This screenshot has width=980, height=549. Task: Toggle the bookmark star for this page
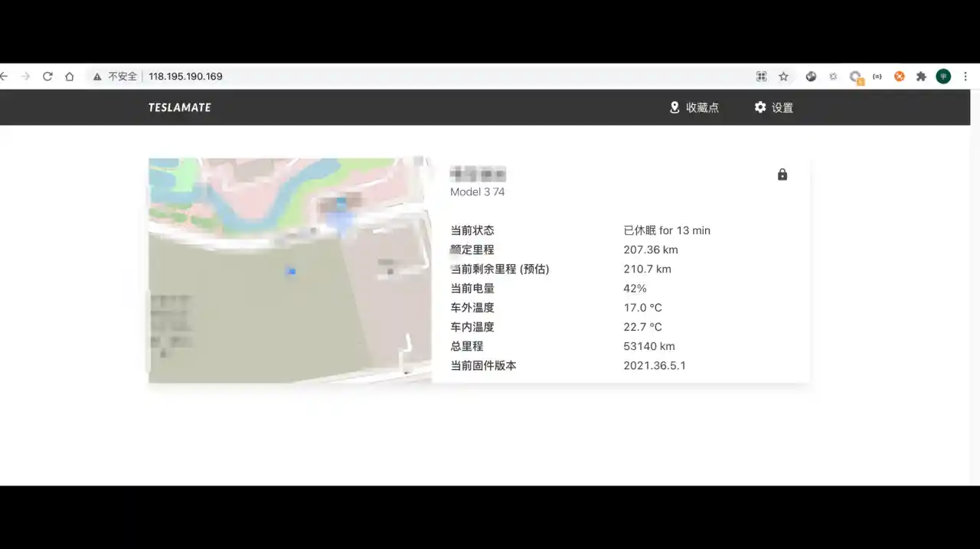(x=783, y=76)
